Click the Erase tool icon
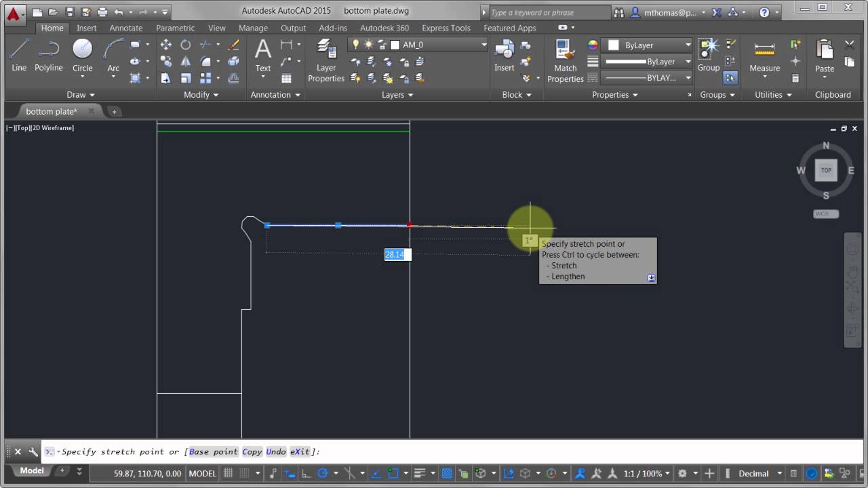 coord(234,45)
